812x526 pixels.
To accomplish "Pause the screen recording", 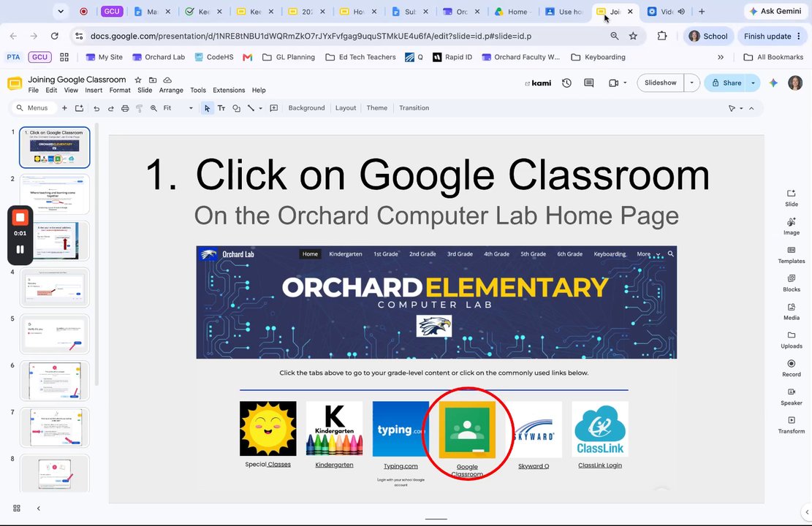I will click(20, 250).
